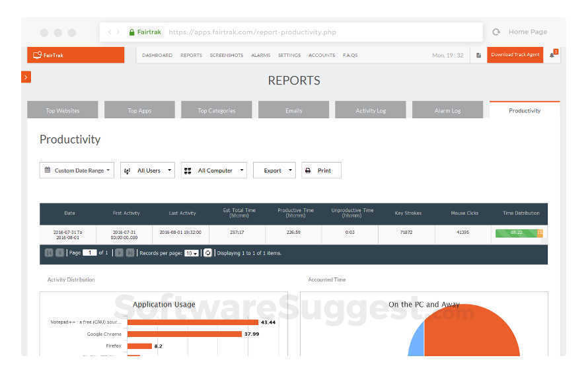
Task: Click the green time distribution bar
Action: [x=517, y=233]
